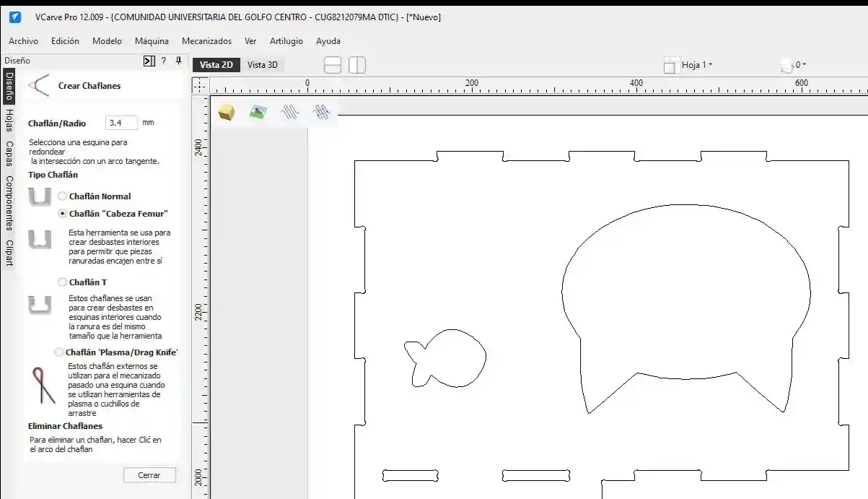Open the Edición menu
The width and height of the screenshot is (868, 499).
[x=66, y=41]
